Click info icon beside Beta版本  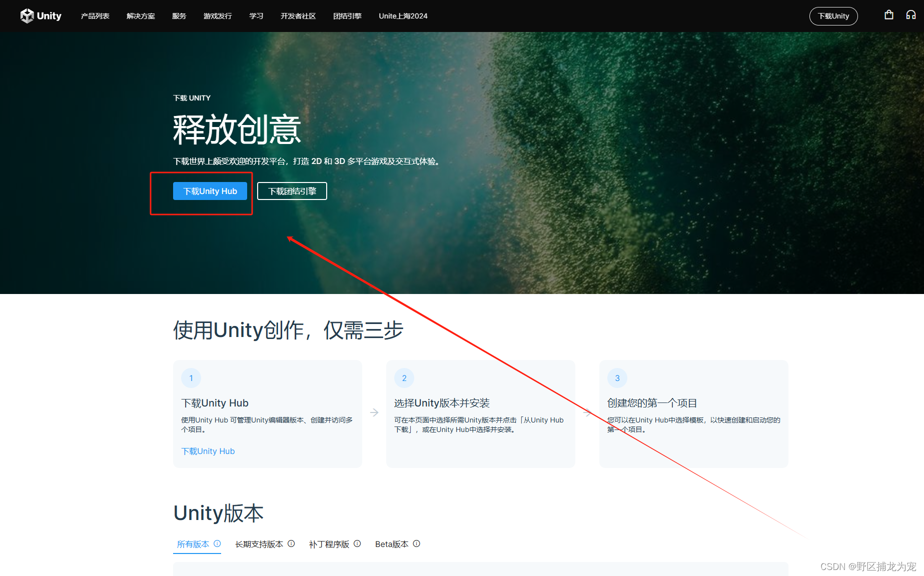[416, 543]
